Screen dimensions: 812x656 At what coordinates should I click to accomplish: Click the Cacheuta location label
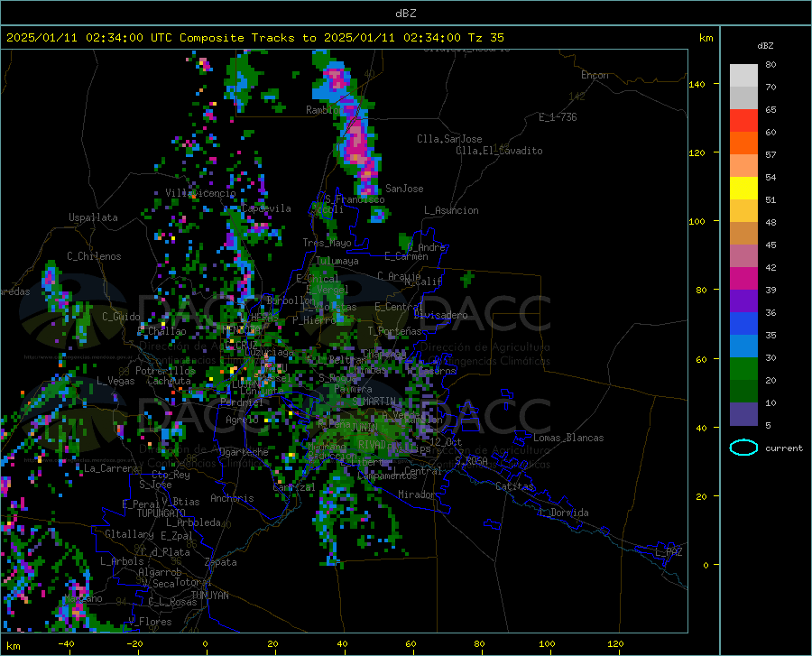169,381
